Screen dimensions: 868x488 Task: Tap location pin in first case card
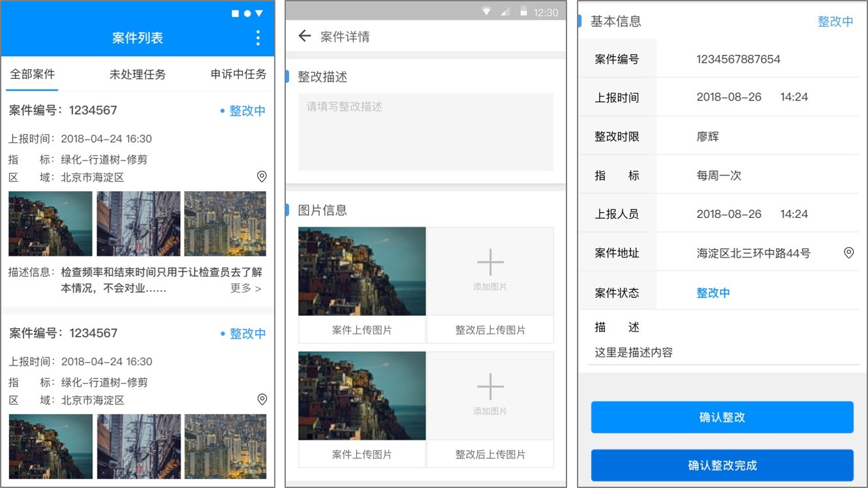[x=262, y=177]
